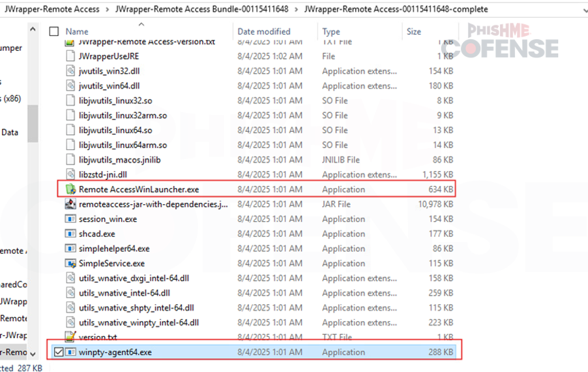Click the session_win.exe application icon

(x=70, y=219)
